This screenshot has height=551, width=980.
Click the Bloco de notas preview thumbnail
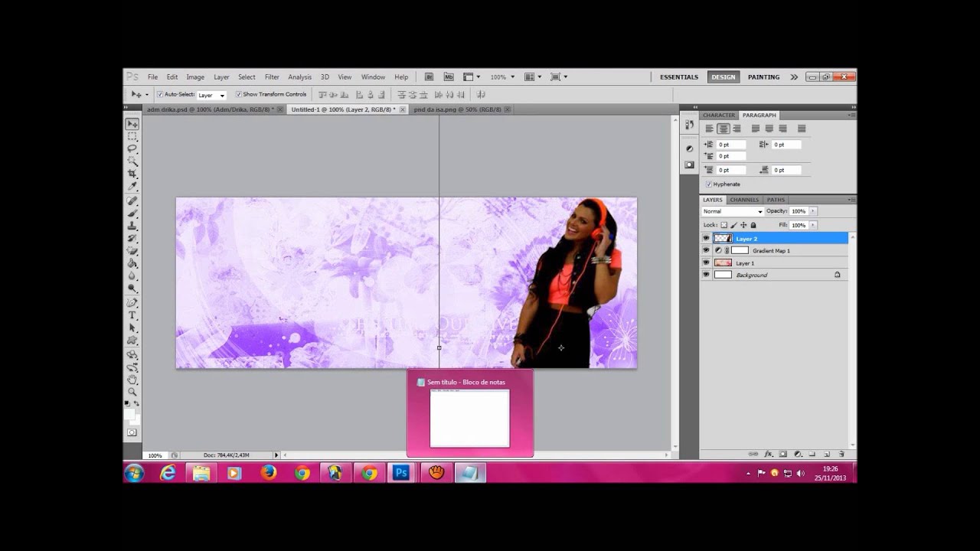coord(469,418)
